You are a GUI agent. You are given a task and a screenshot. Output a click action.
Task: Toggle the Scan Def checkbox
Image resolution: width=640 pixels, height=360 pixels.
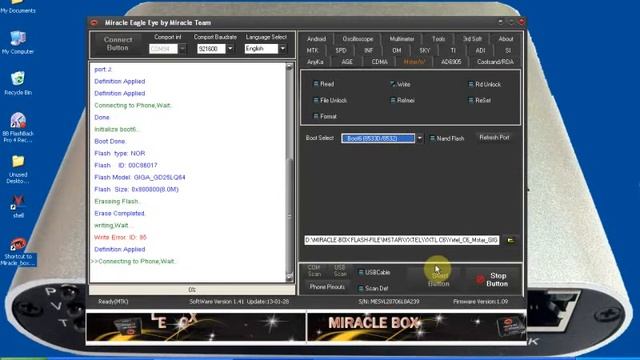(361, 288)
